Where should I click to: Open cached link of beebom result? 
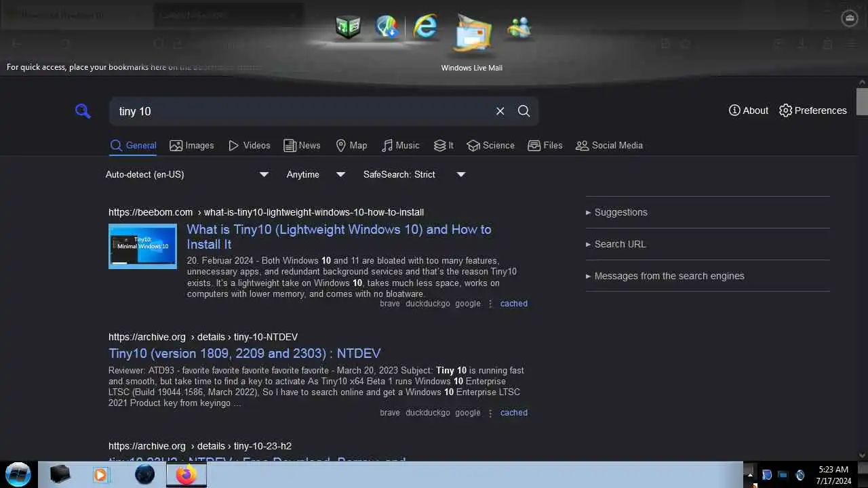(514, 304)
